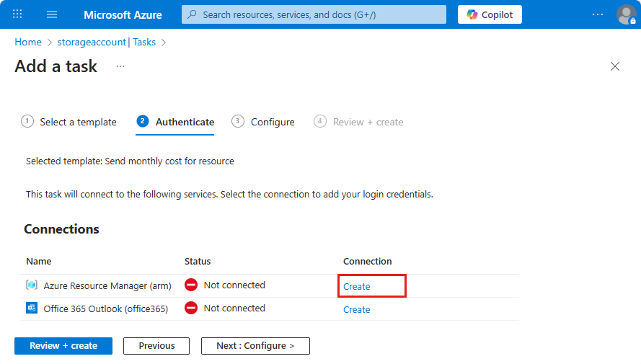Click the Review + create button

[x=63, y=346]
